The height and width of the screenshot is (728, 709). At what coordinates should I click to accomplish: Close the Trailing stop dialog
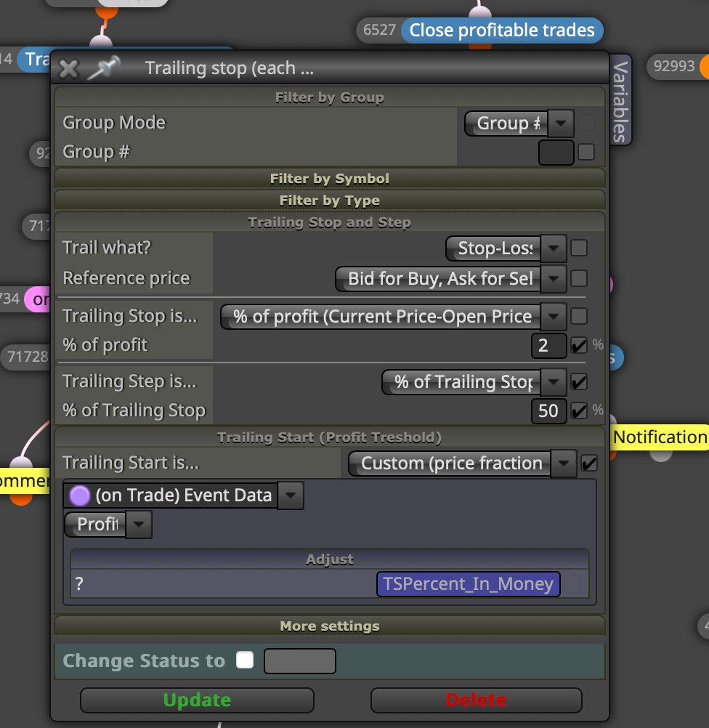pos(69,69)
